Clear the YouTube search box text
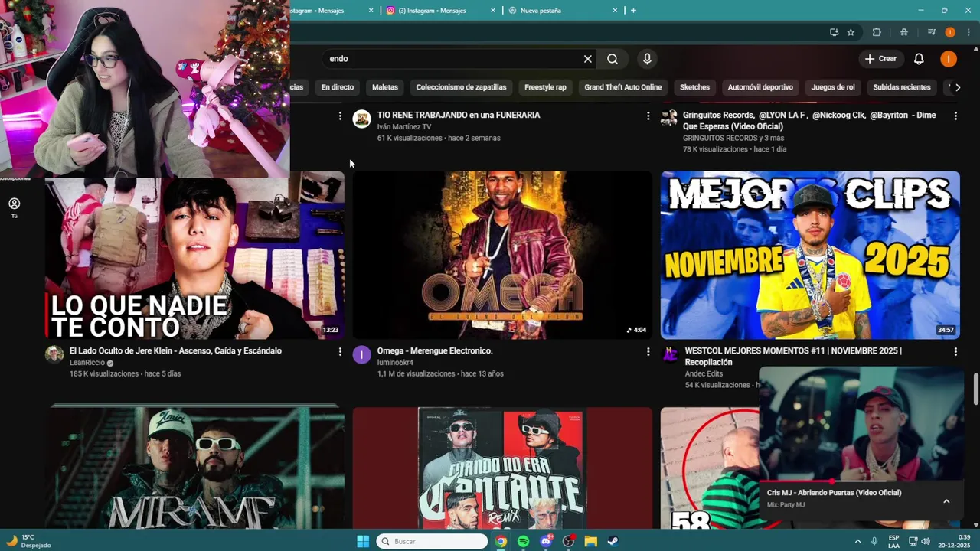980x551 pixels. (588, 59)
